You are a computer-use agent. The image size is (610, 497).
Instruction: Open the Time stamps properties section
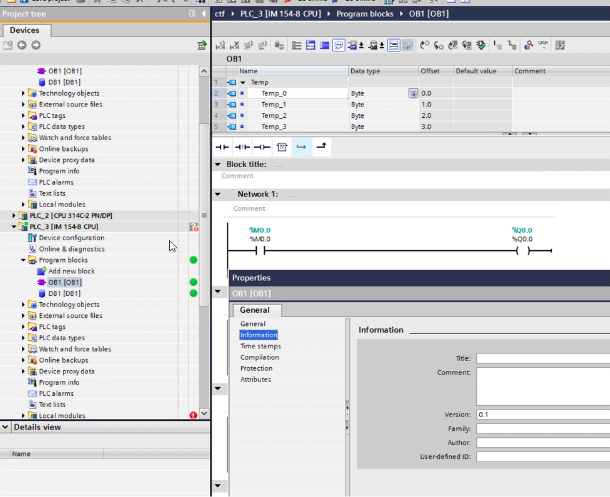(x=261, y=346)
